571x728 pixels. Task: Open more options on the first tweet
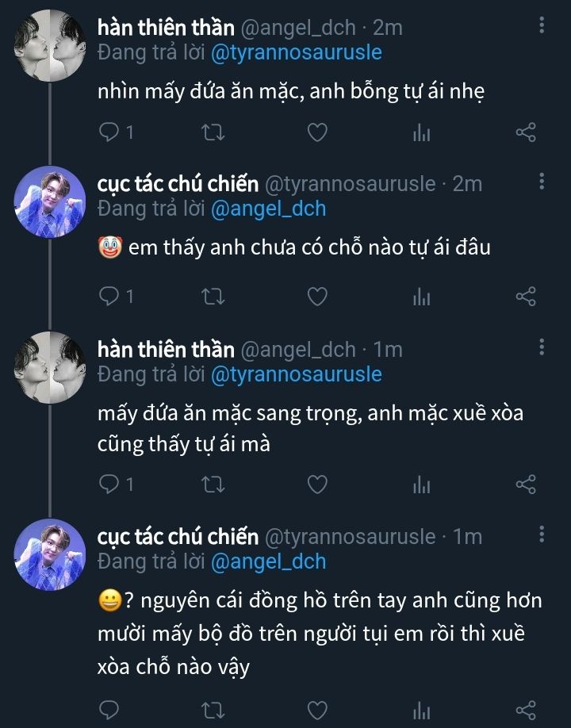pos(542,26)
